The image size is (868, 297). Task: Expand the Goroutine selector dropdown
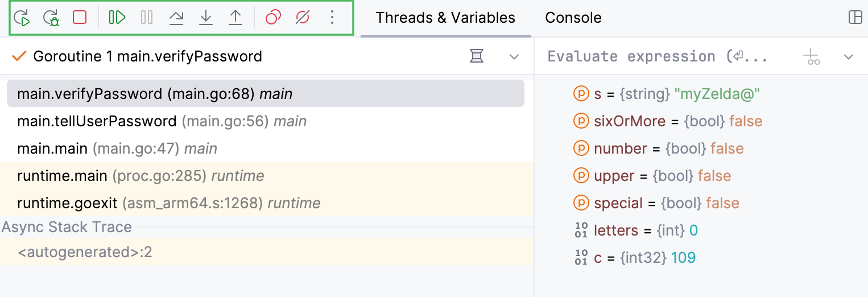coord(514,56)
